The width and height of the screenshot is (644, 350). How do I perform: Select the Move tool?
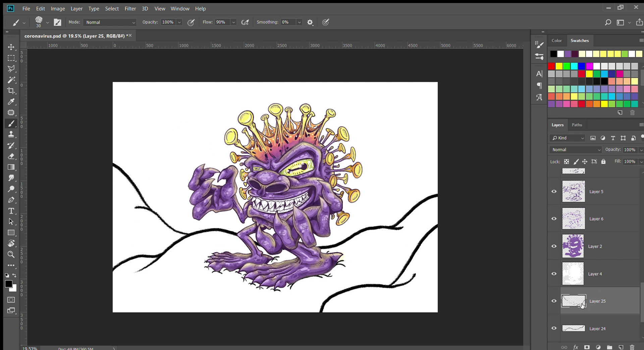[x=11, y=47]
